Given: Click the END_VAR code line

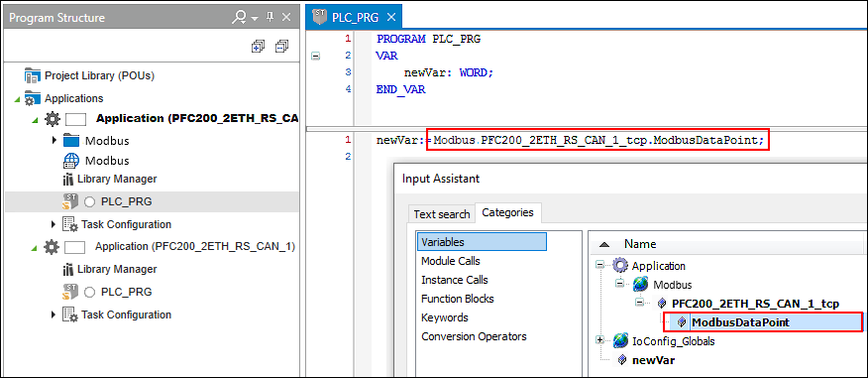Looking at the screenshot, I should click(400, 89).
